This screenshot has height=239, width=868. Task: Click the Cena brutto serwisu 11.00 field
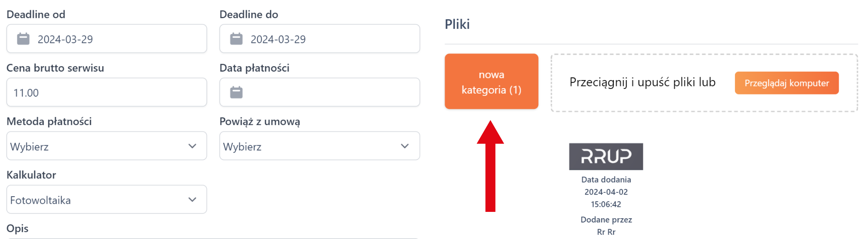tap(106, 92)
